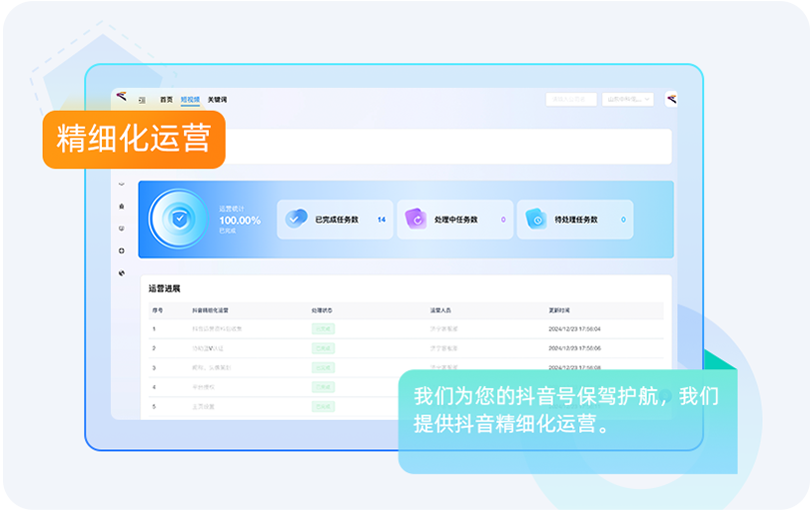812x511 pixels.
Task: Click the 已完成 status tag in row 4
Action: coord(323,386)
